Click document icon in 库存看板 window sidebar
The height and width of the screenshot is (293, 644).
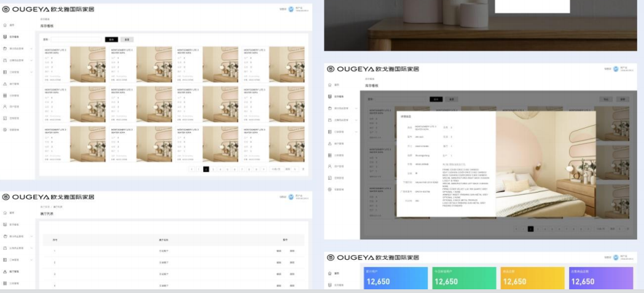[5, 118]
